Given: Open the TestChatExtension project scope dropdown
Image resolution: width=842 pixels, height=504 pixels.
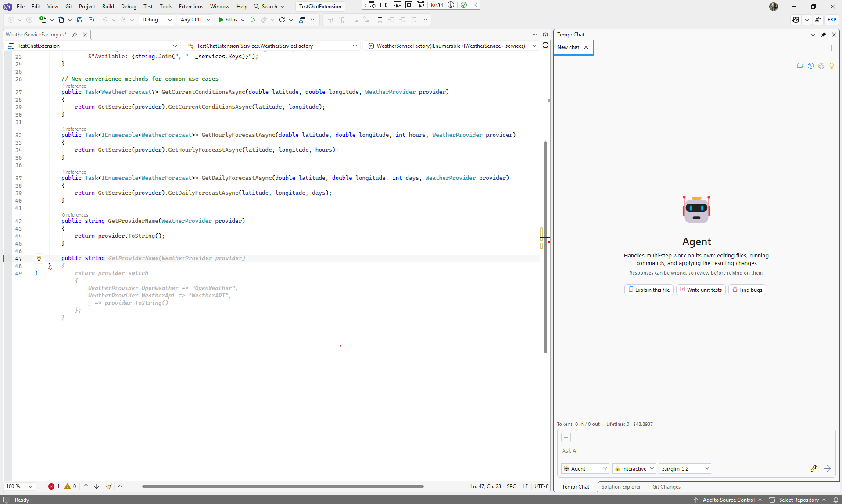Looking at the screenshot, I should click(93, 46).
